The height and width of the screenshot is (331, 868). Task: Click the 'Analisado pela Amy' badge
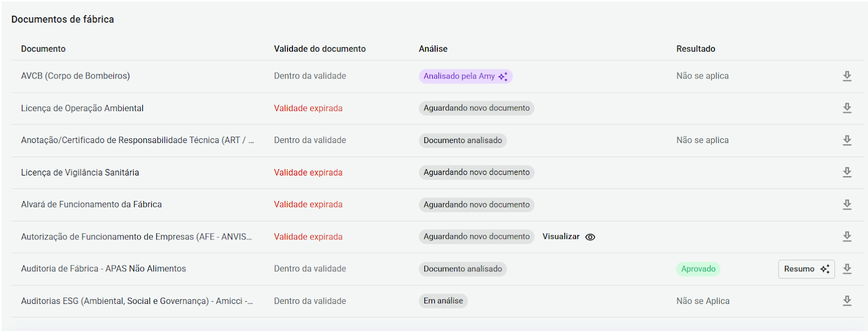[x=465, y=76]
